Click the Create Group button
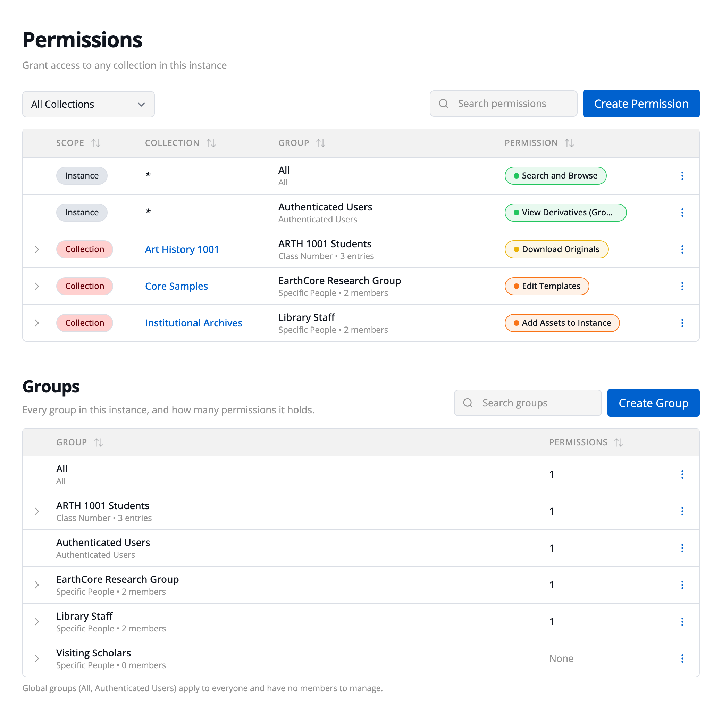The width and height of the screenshot is (722, 728). [x=653, y=403]
